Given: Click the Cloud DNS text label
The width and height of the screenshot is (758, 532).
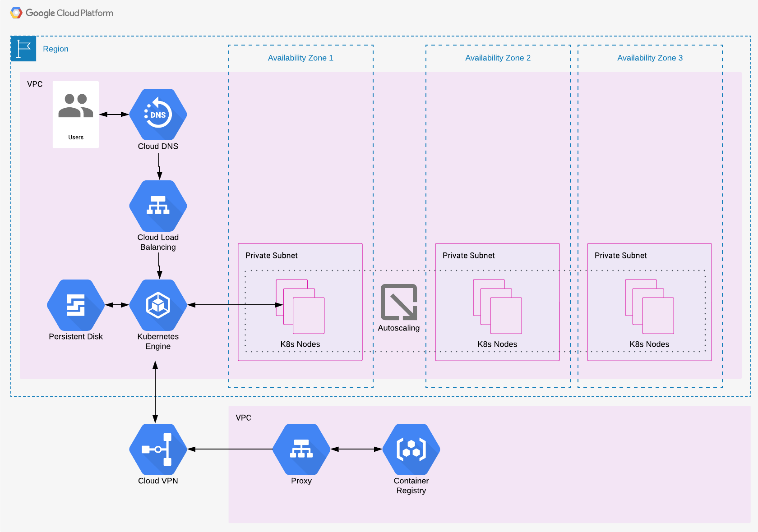Looking at the screenshot, I should click(158, 146).
